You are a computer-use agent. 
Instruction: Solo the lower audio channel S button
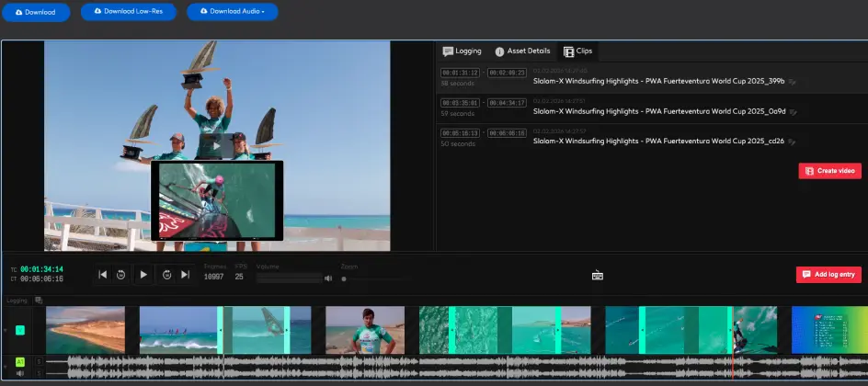point(39,374)
